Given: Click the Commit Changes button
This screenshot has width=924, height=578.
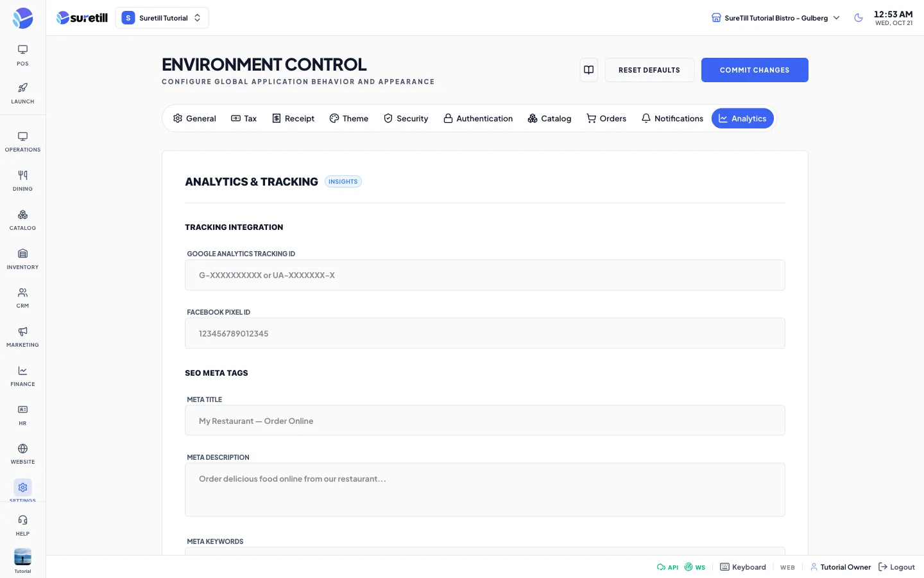Looking at the screenshot, I should coord(755,70).
